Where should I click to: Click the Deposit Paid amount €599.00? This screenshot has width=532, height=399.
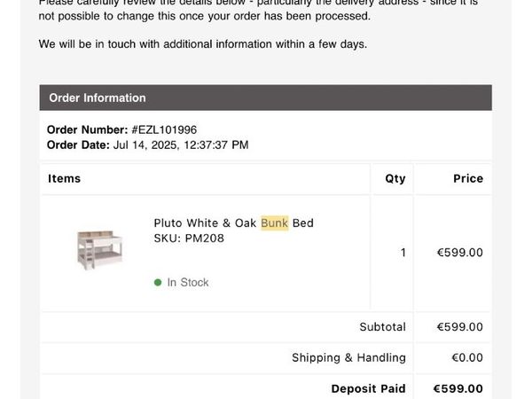click(458, 388)
